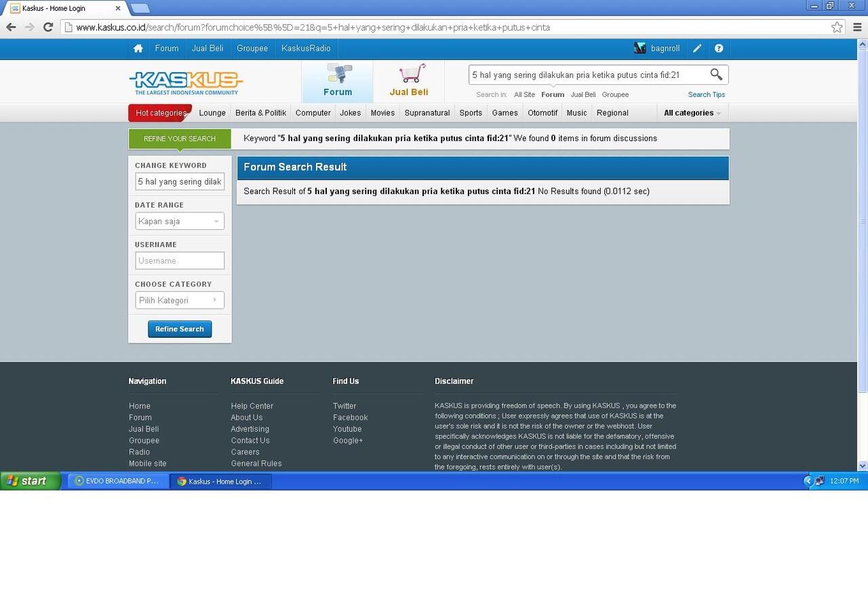Reload the page in Chrome
The height and width of the screenshot is (599, 868).
pos(48,27)
